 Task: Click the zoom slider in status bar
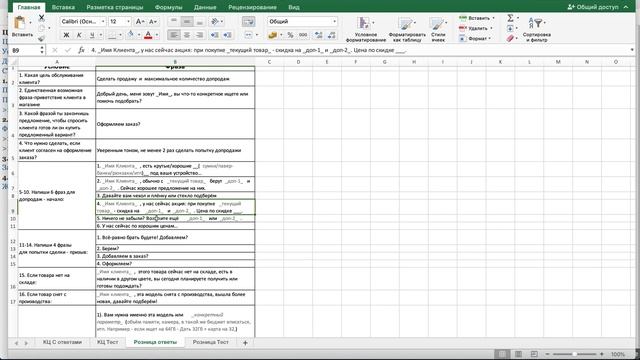[x=574, y=354]
